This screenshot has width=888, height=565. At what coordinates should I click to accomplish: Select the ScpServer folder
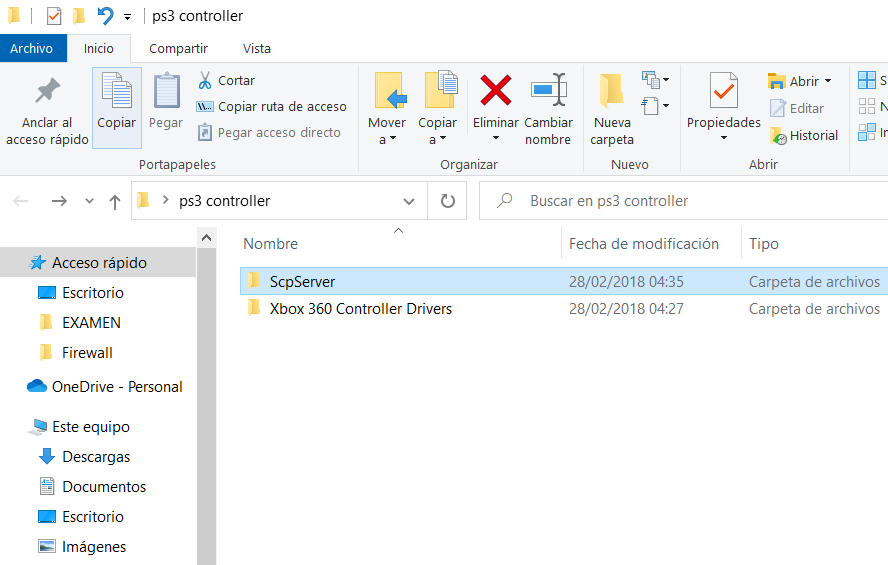coord(302,281)
